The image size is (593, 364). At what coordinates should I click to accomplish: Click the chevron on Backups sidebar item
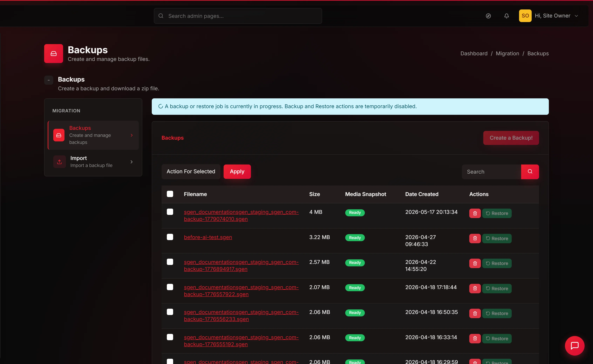(x=132, y=135)
